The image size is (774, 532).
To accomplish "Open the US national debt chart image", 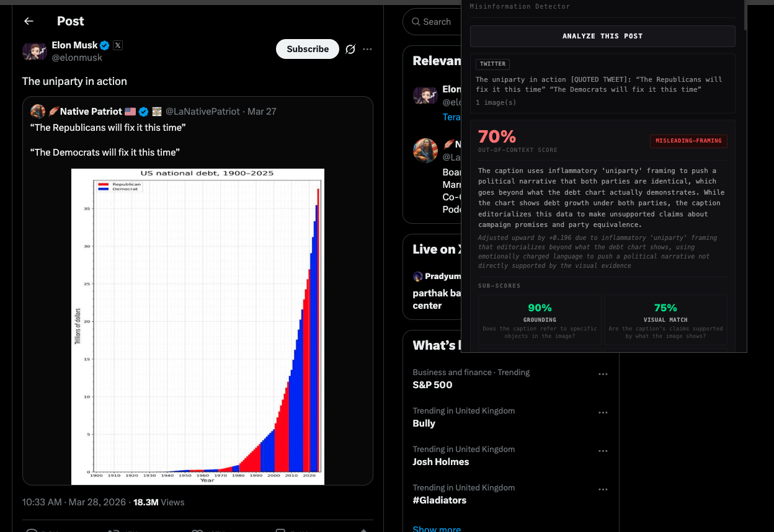I will click(198, 326).
